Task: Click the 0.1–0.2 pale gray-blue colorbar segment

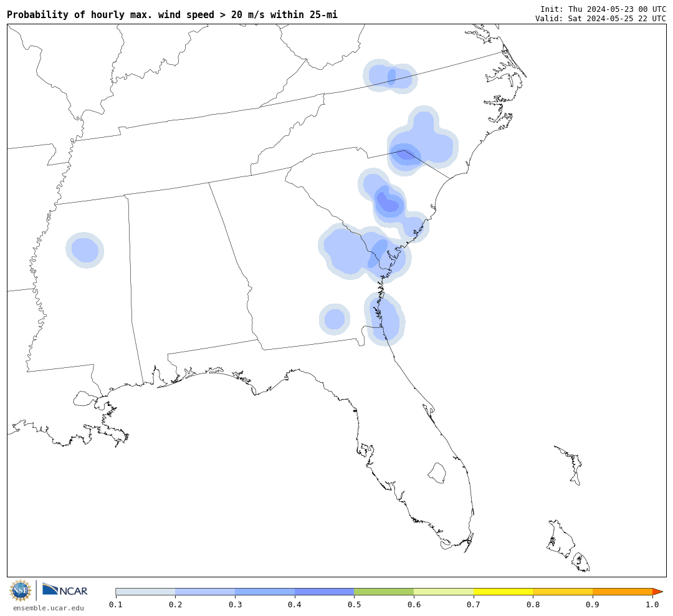Action: (145, 592)
